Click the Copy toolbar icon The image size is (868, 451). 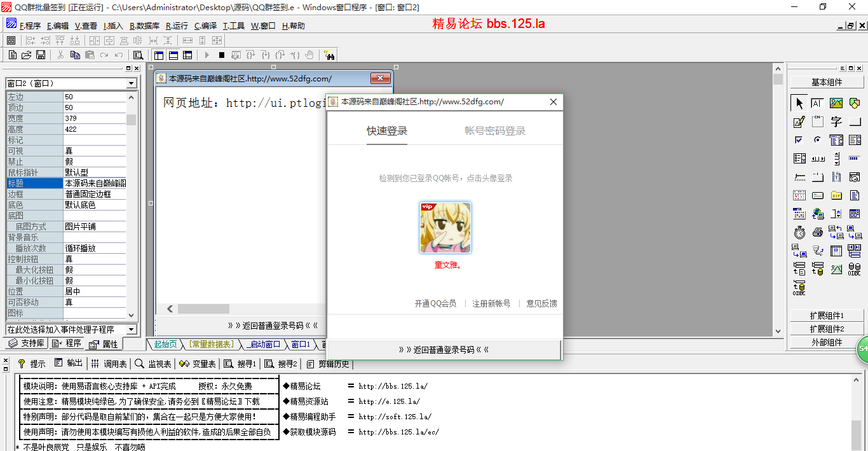pyautogui.click(x=75, y=55)
